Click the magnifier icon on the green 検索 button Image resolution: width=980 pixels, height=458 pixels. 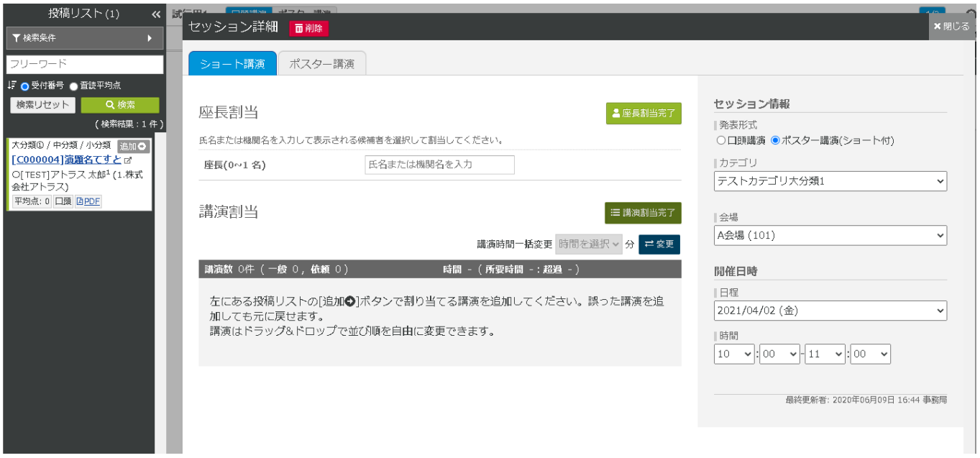click(109, 104)
